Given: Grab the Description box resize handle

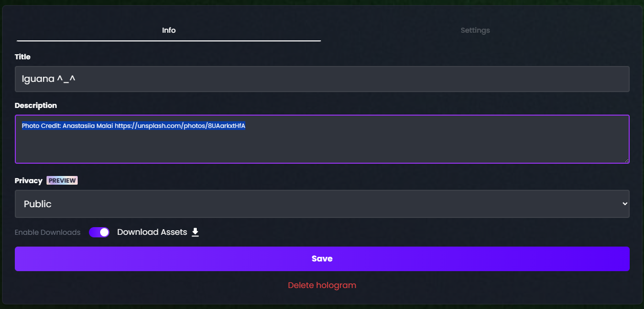Looking at the screenshot, I should [626, 160].
